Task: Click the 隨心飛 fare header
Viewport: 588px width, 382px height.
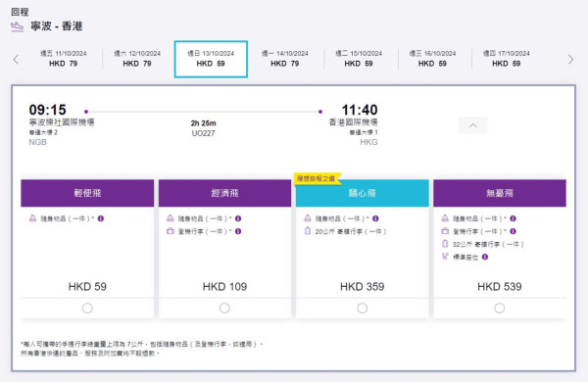Action: point(363,193)
